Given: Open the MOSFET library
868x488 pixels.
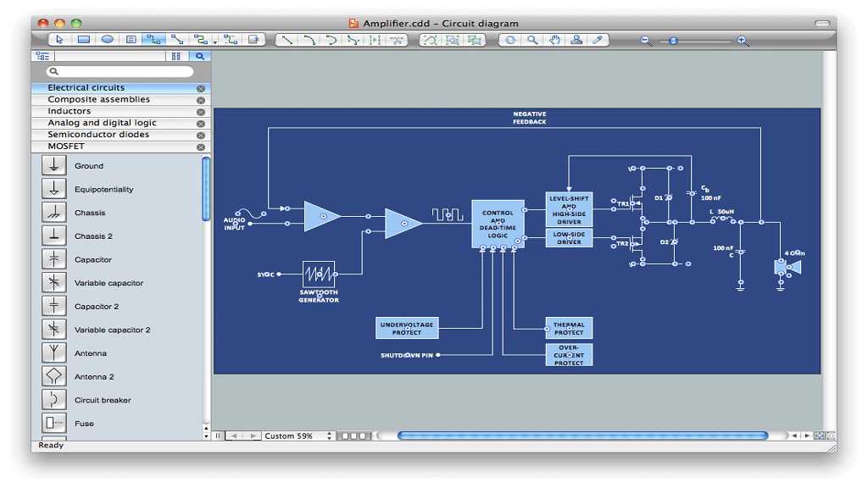Looking at the screenshot, I should pyautogui.click(x=120, y=147).
